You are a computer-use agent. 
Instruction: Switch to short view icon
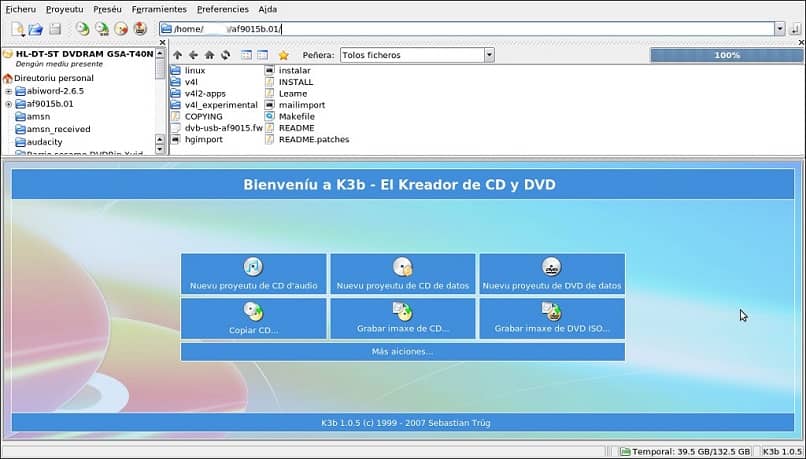(247, 55)
